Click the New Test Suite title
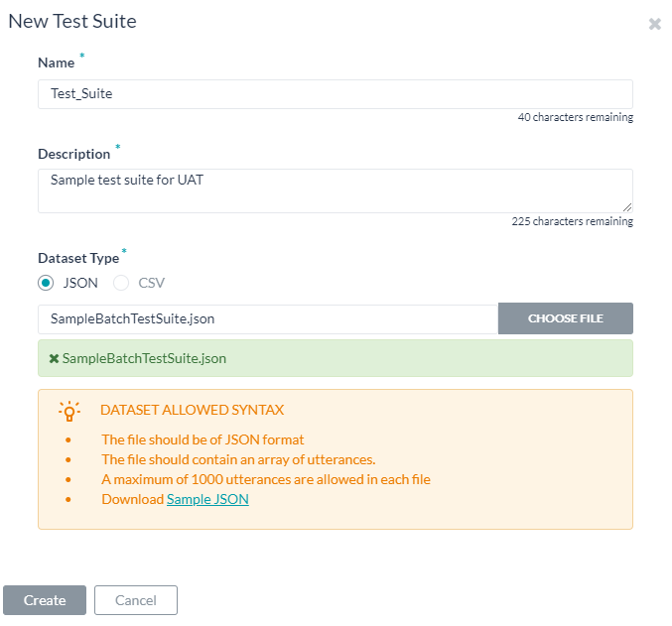Image resolution: width=672 pixels, height=626 pixels. tap(72, 21)
